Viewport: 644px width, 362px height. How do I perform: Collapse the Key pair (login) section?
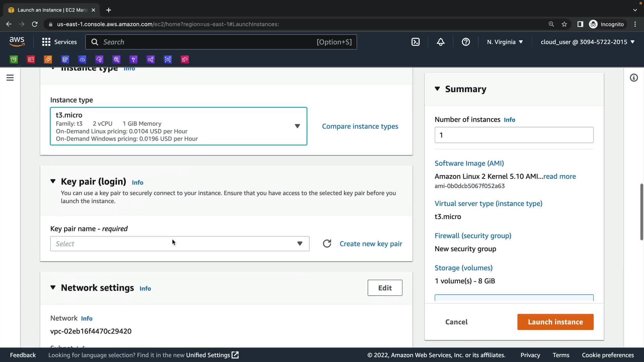(53, 181)
